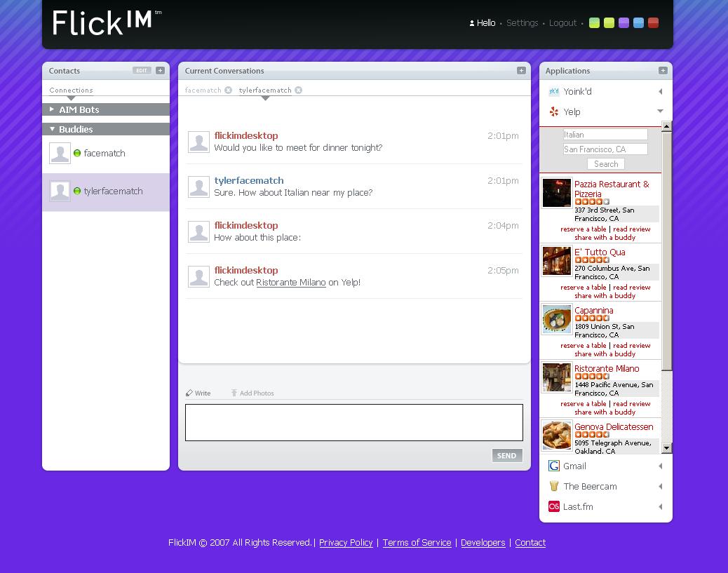This screenshot has height=573, width=728.
Task: Click read review for Pazzia
Action: (x=631, y=229)
